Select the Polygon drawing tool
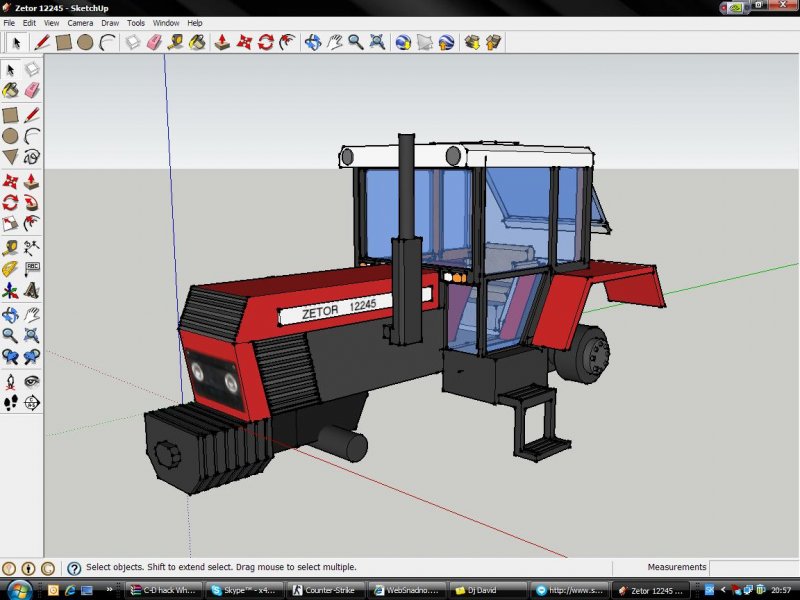Viewport: 800px width, 600px height. click(x=10, y=157)
